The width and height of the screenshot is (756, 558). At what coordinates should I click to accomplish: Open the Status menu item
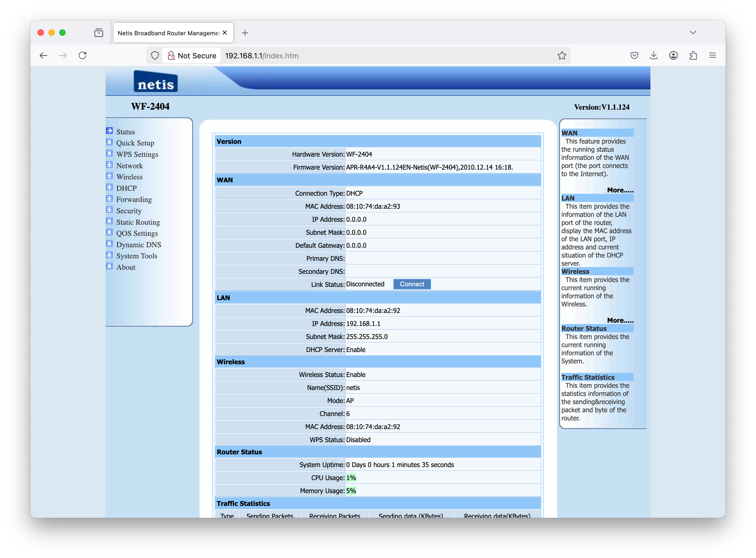125,132
